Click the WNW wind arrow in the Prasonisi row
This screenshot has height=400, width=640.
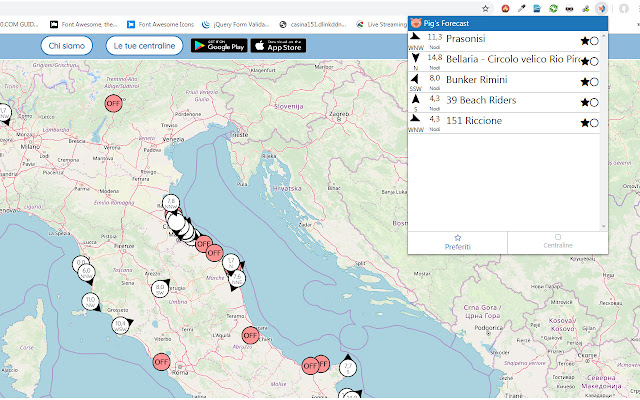pos(415,36)
